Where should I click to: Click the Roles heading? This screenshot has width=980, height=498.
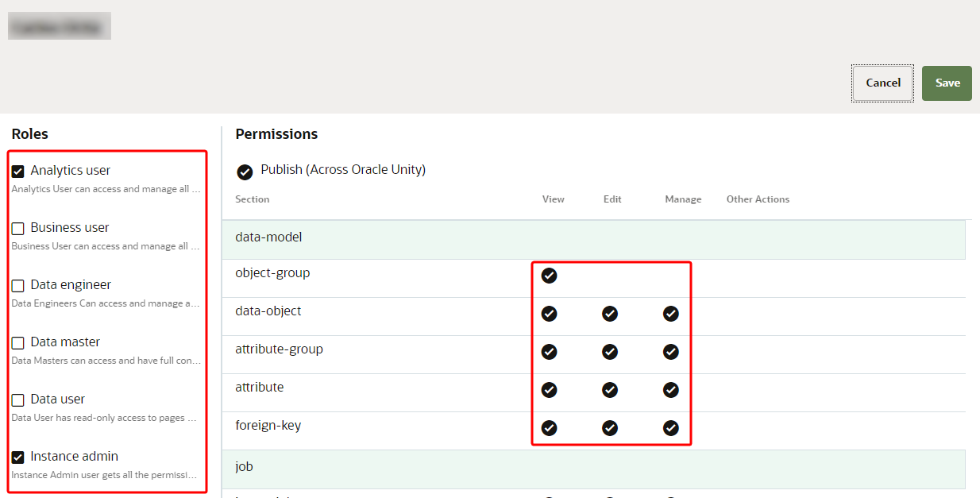[x=29, y=134]
